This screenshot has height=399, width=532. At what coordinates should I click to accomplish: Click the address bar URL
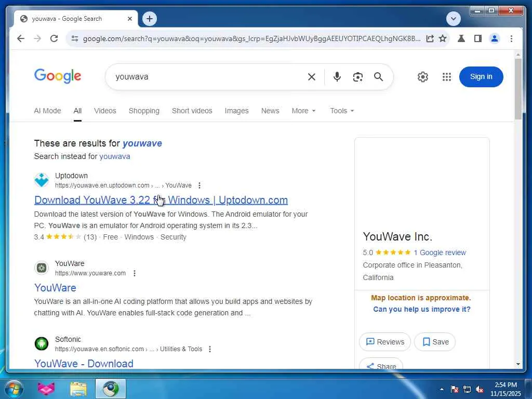coord(251,38)
